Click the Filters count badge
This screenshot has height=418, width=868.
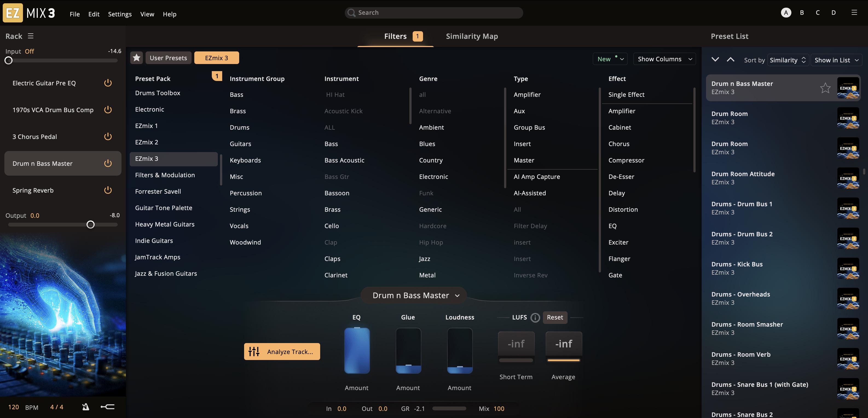click(x=418, y=36)
